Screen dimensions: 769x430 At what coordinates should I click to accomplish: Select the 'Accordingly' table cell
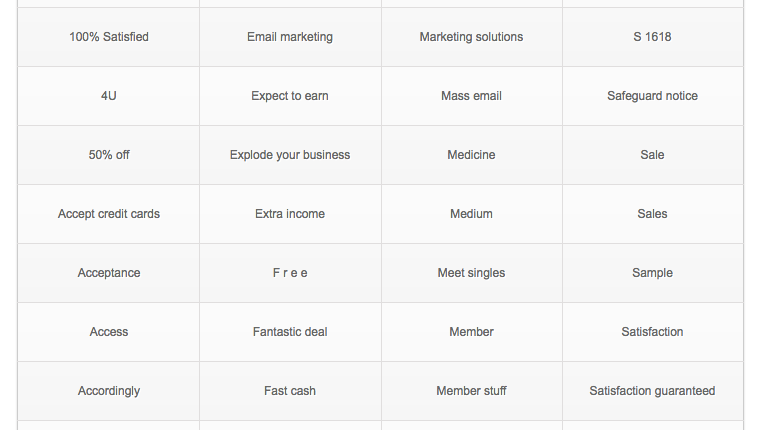point(109,391)
